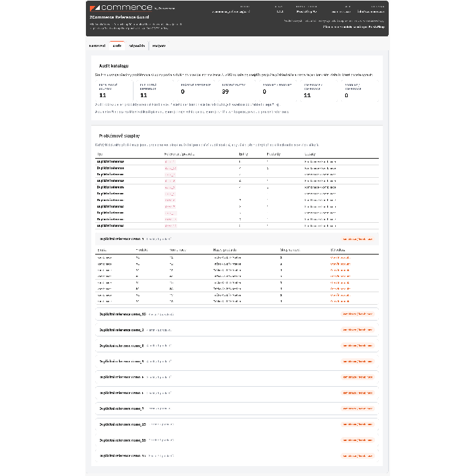Viewport: 476px width, 476px height.
Task: Select the stat value '39'
Action: (x=225, y=92)
